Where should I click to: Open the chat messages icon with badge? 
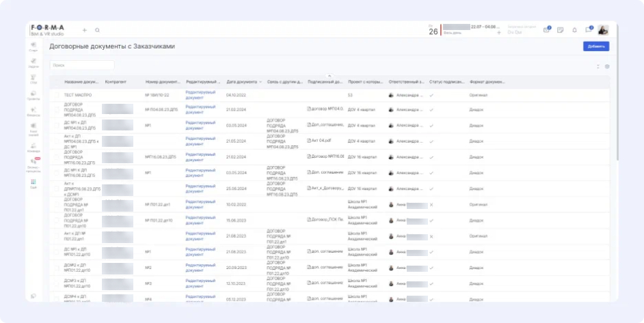[589, 30]
